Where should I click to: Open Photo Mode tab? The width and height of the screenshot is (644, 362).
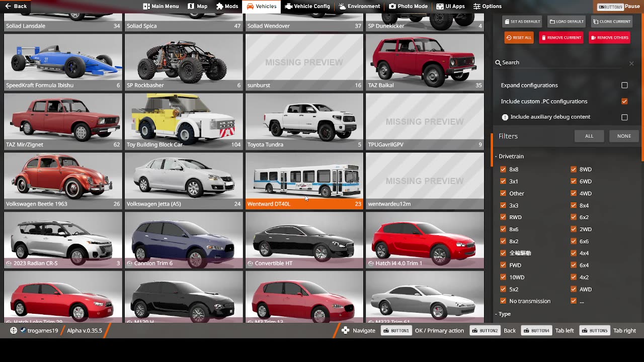[408, 7]
